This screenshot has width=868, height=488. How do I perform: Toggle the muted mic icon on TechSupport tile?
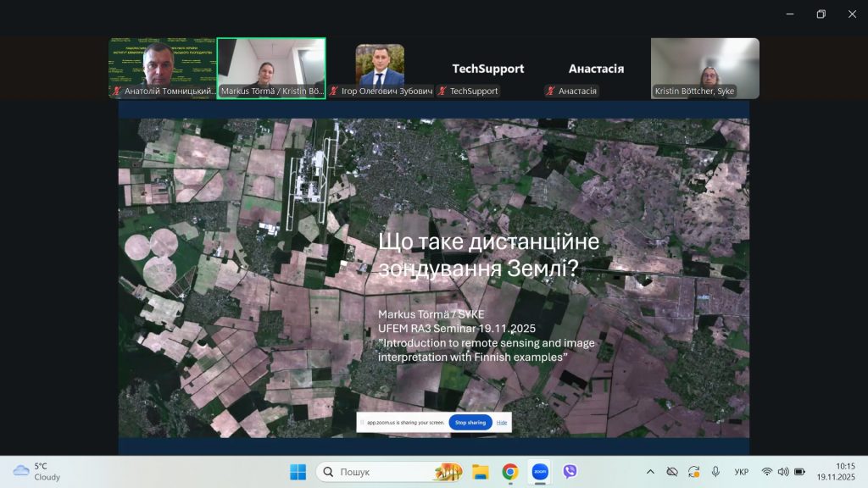click(x=442, y=91)
